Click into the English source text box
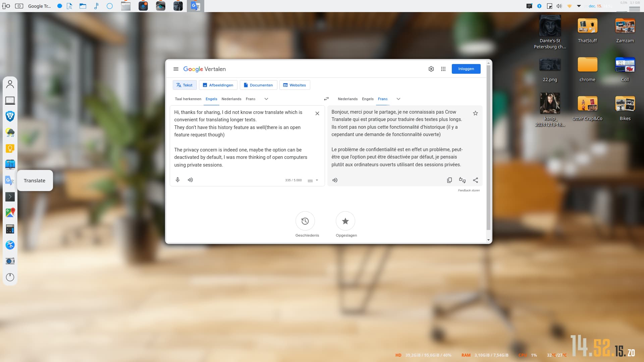The width and height of the screenshot is (644, 362). point(241,138)
